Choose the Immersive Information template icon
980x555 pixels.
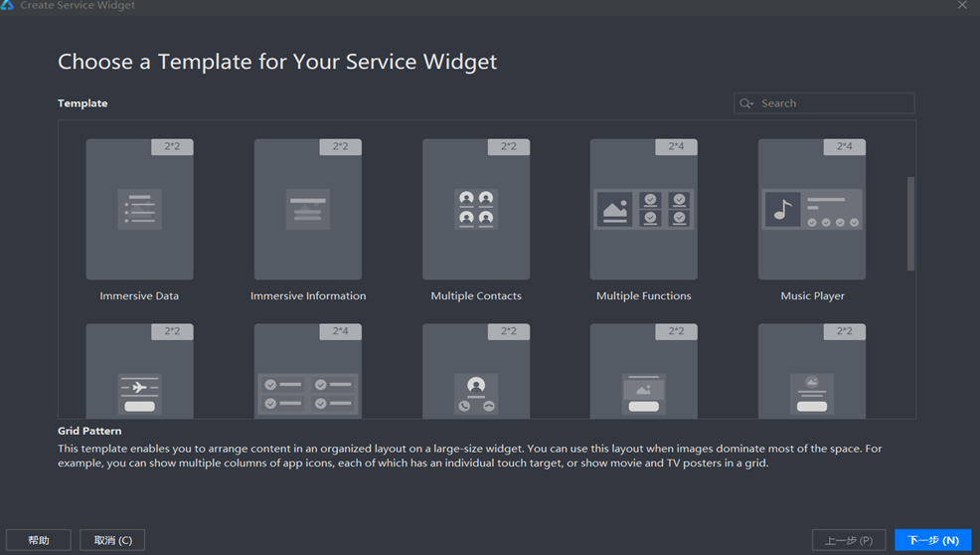(x=307, y=210)
